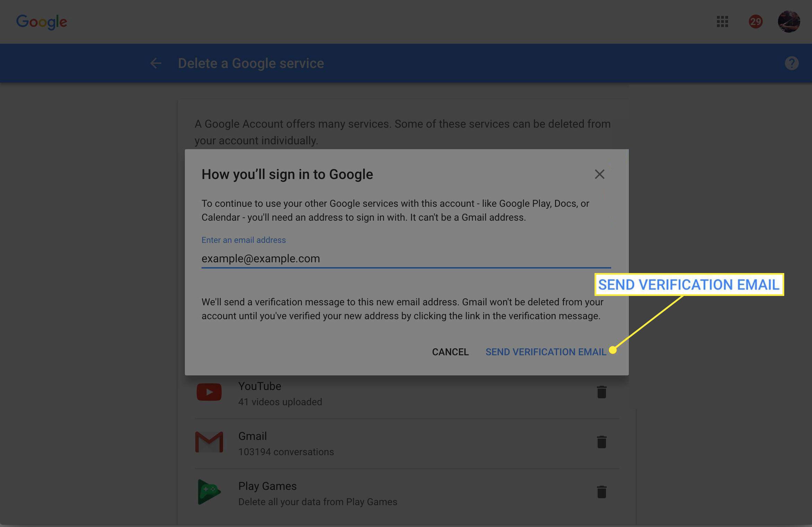
Task: Open the help question mark icon
Action: (792, 63)
